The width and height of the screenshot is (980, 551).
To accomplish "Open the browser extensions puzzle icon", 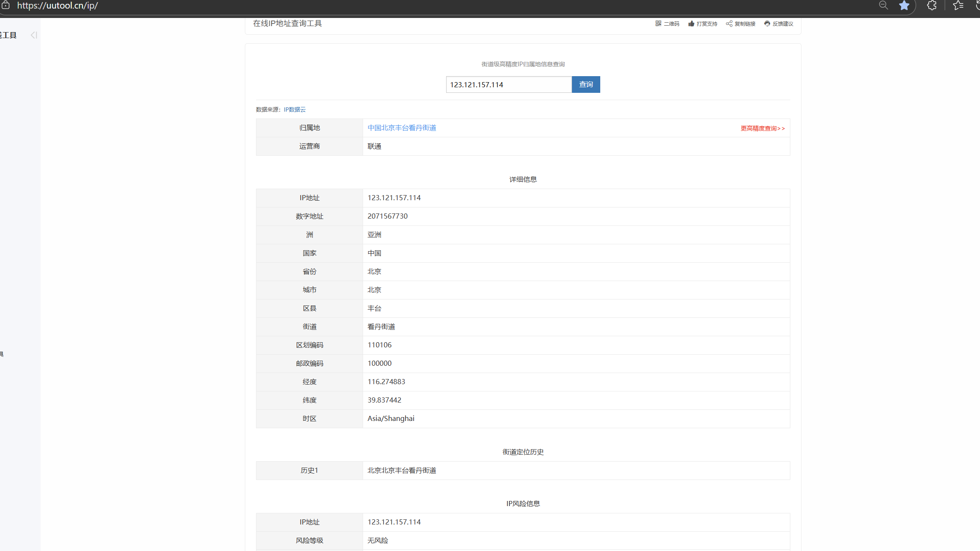I will tap(932, 6).
